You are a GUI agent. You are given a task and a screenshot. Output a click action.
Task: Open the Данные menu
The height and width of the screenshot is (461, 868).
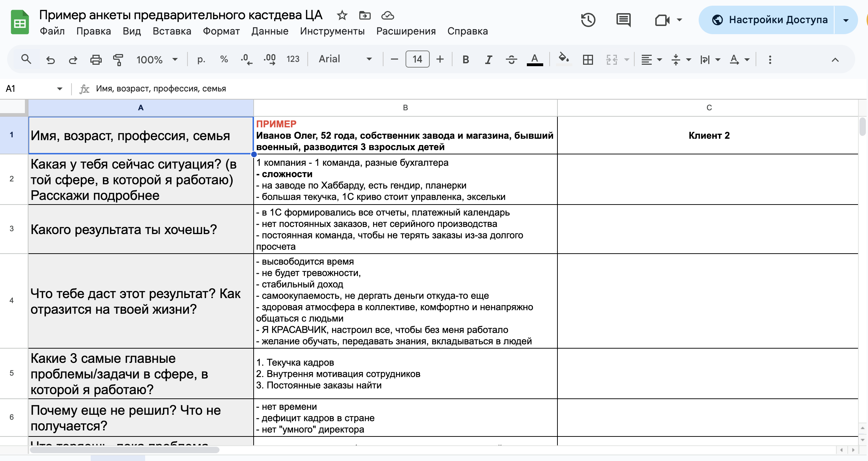270,31
